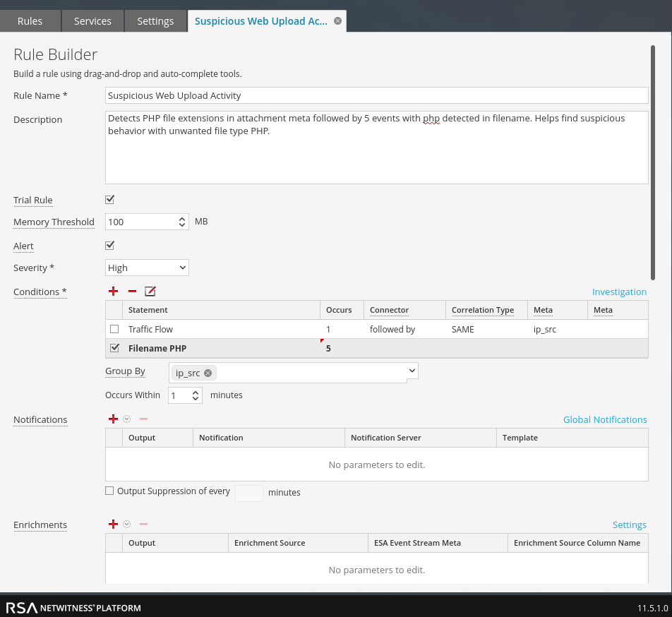672x617 pixels.
Task: Open the Global Notifications link
Action: point(604,419)
